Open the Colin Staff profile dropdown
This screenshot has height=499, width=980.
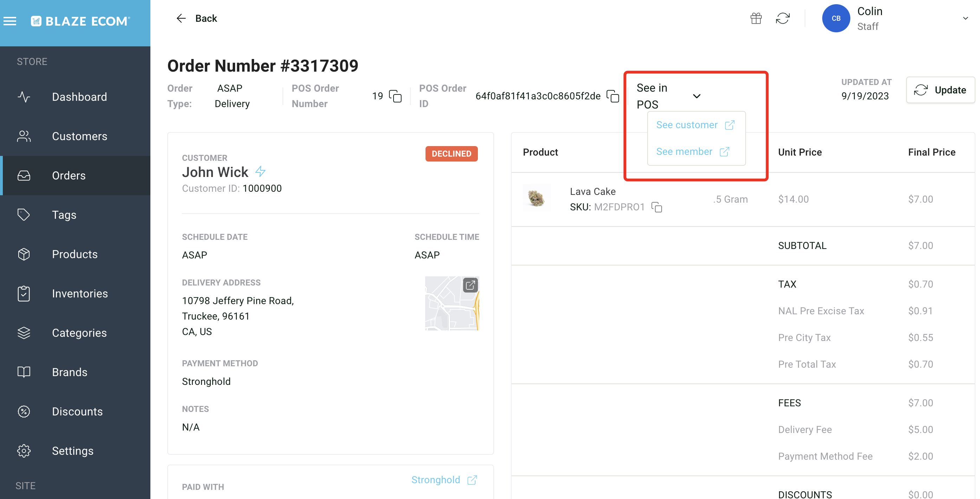966,18
